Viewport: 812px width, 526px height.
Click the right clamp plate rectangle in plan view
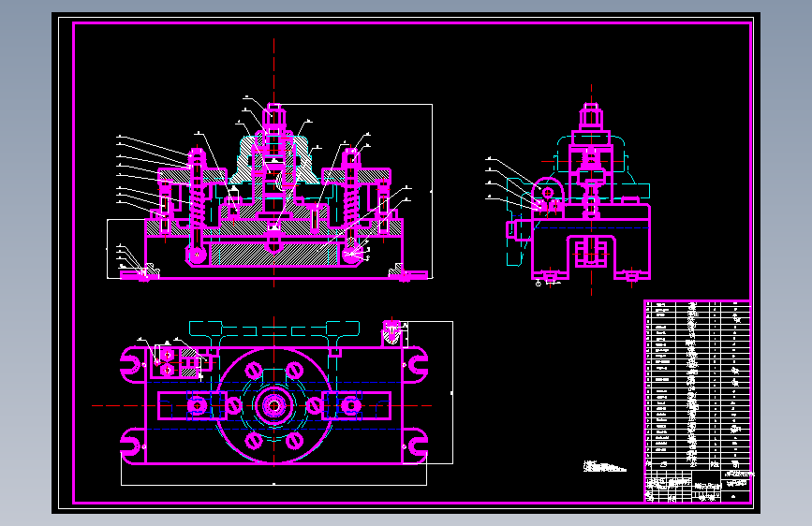[357, 405]
